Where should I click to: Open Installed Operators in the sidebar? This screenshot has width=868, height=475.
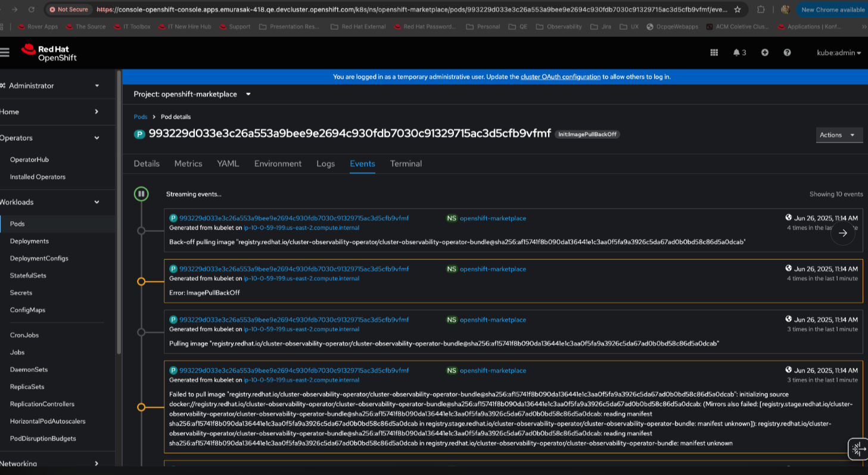[38, 177]
